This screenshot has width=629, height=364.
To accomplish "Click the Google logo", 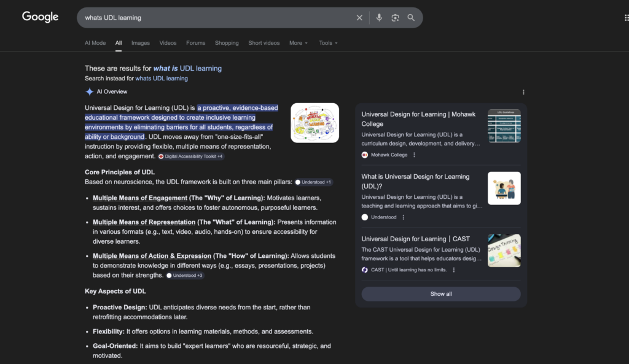I will [39, 17].
